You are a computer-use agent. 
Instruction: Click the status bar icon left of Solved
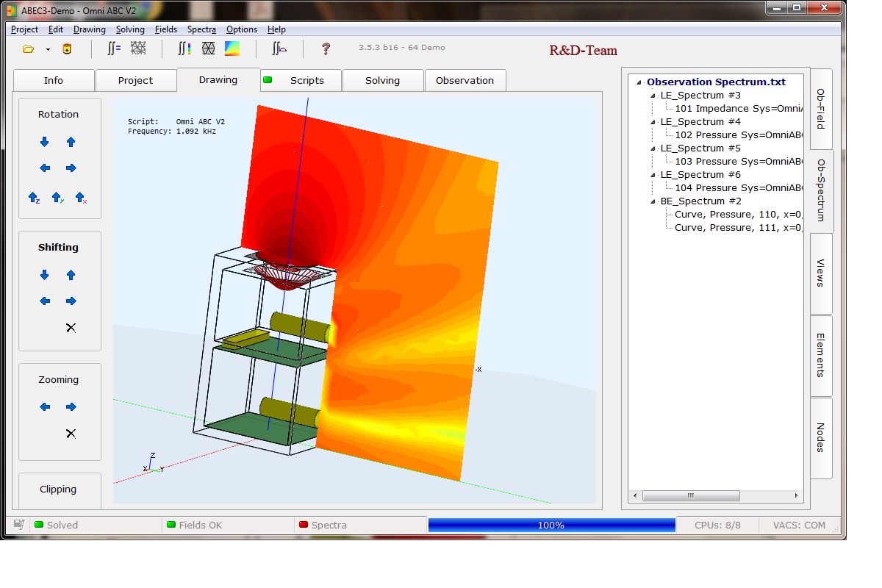click(x=19, y=525)
